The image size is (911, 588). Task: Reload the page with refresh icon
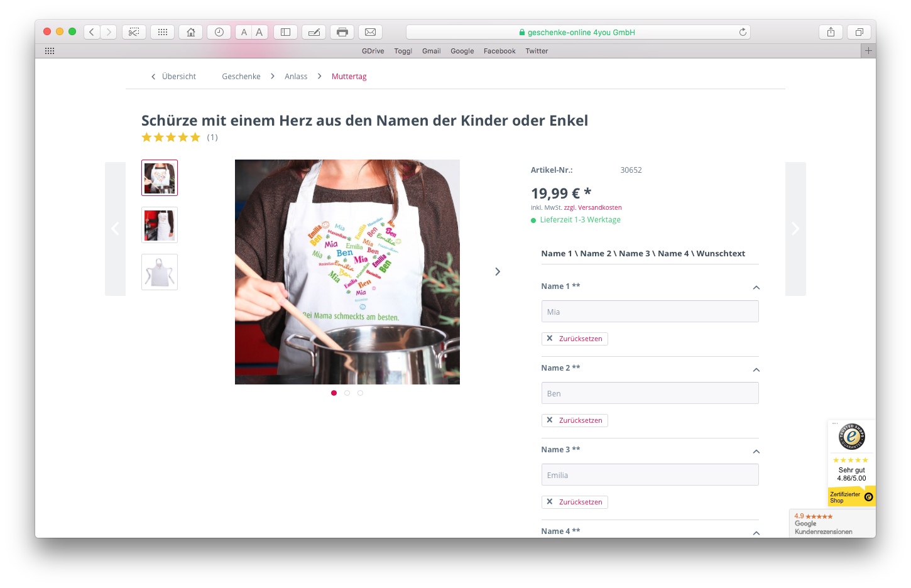coord(743,32)
